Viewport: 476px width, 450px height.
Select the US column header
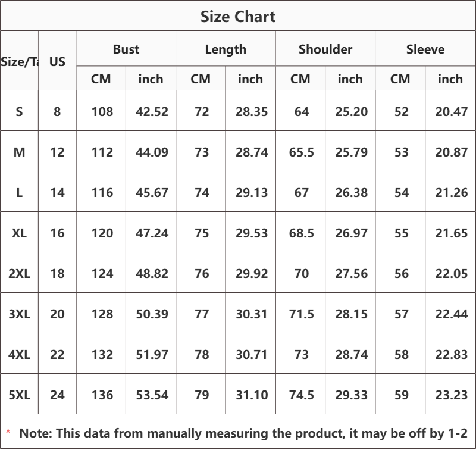57,61
